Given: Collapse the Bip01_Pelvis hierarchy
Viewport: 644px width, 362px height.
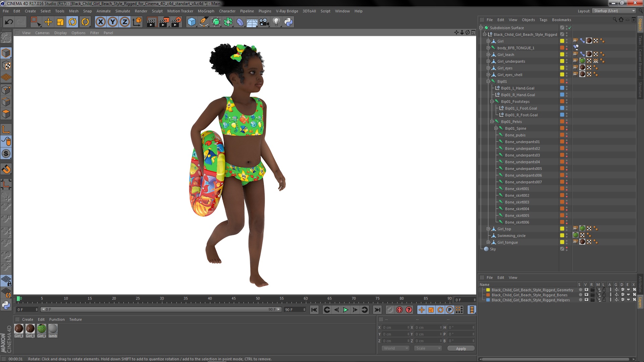Looking at the screenshot, I should tap(492, 122).
